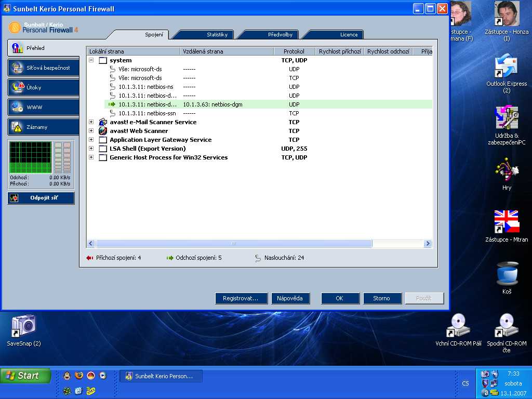Screen dimensions: 532x399
Task: Expand LSA Shell (Export Version) node
Action: pyautogui.click(x=91, y=149)
